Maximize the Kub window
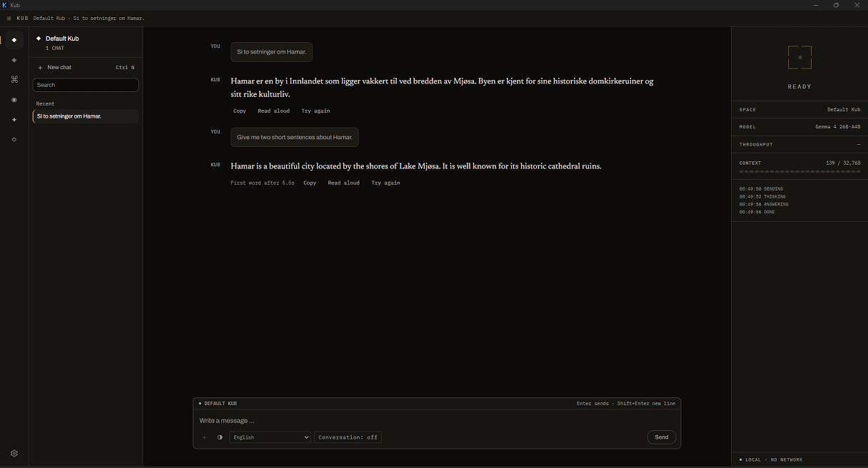The width and height of the screenshot is (868, 468). [837, 5]
